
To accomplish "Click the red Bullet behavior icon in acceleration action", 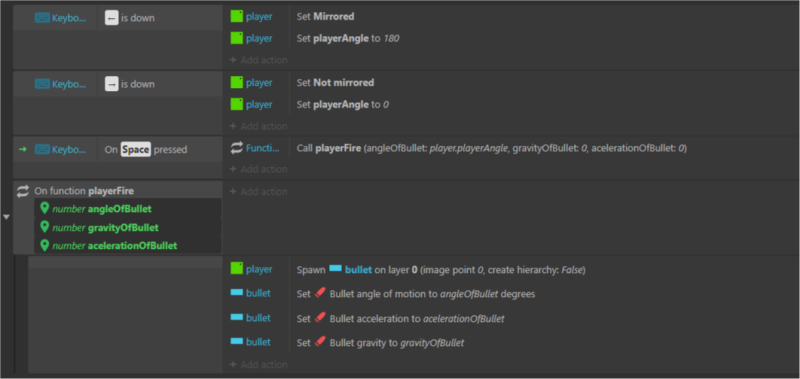I will (x=320, y=318).
